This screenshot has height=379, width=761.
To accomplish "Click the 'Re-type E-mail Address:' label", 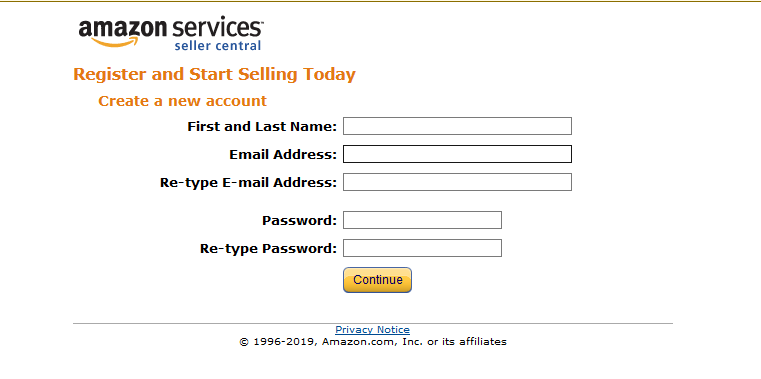I will pyautogui.click(x=248, y=183).
